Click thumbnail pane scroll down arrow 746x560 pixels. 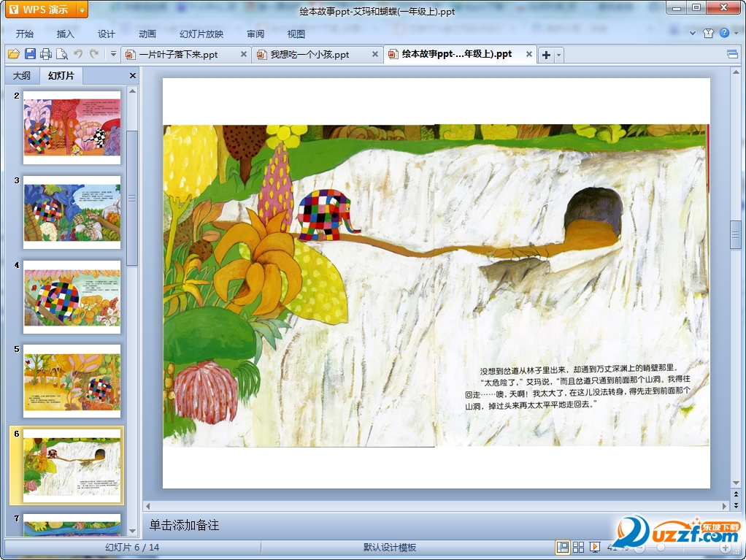[x=133, y=531]
